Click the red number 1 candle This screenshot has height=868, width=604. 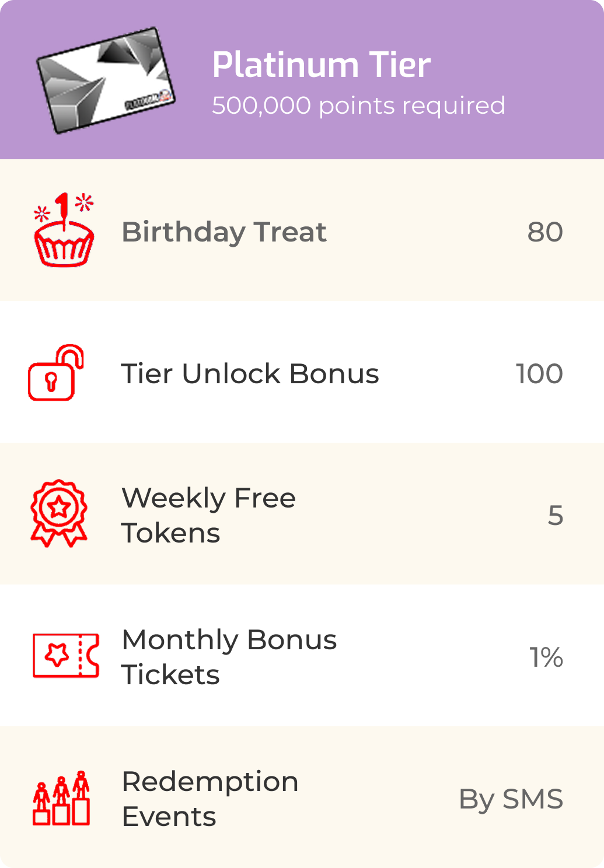click(63, 207)
